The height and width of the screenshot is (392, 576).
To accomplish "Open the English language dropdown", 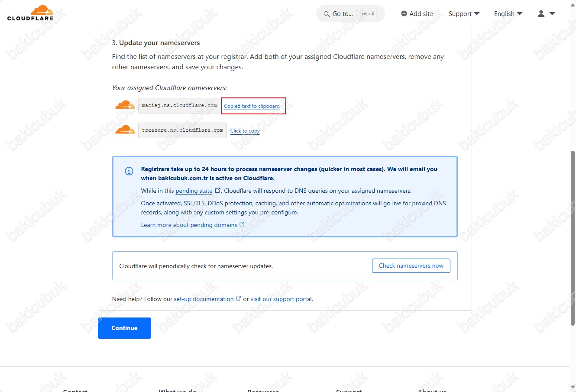I will coord(508,14).
